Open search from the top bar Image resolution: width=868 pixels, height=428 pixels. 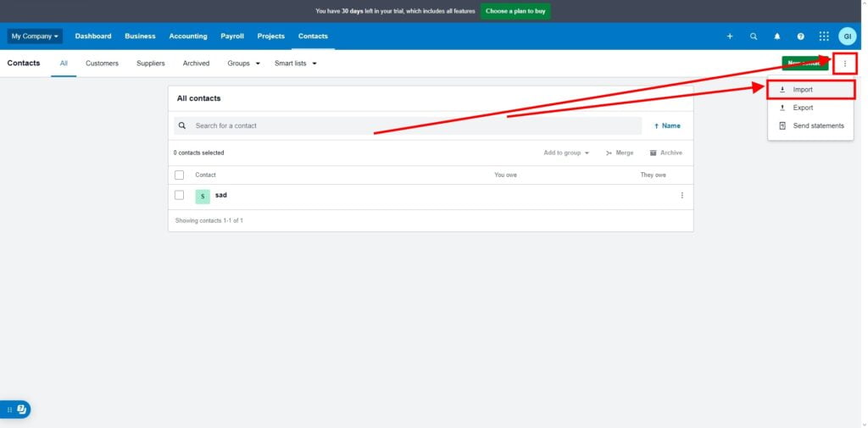[754, 36]
